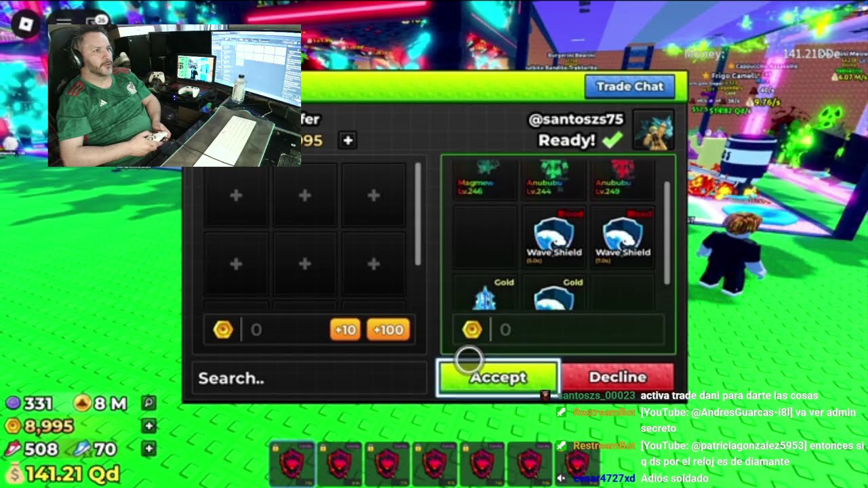This screenshot has height=488, width=868.
Task: Select the Blood Wave Shield (7.0c) item
Action: [x=623, y=237]
